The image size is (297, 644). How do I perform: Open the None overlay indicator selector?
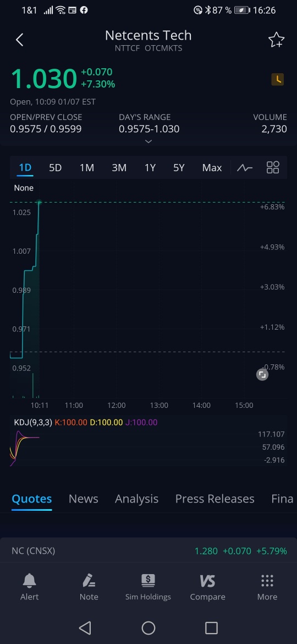[x=24, y=188]
